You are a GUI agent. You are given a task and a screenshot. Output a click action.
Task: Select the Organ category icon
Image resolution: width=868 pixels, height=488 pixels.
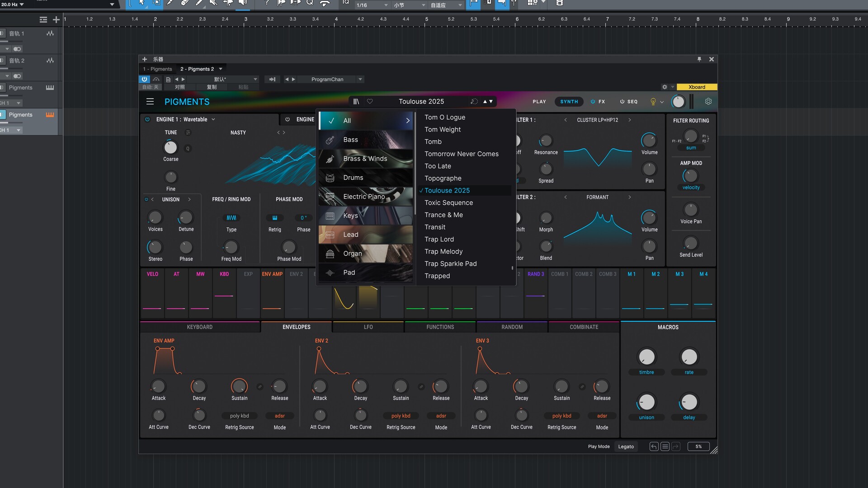330,254
